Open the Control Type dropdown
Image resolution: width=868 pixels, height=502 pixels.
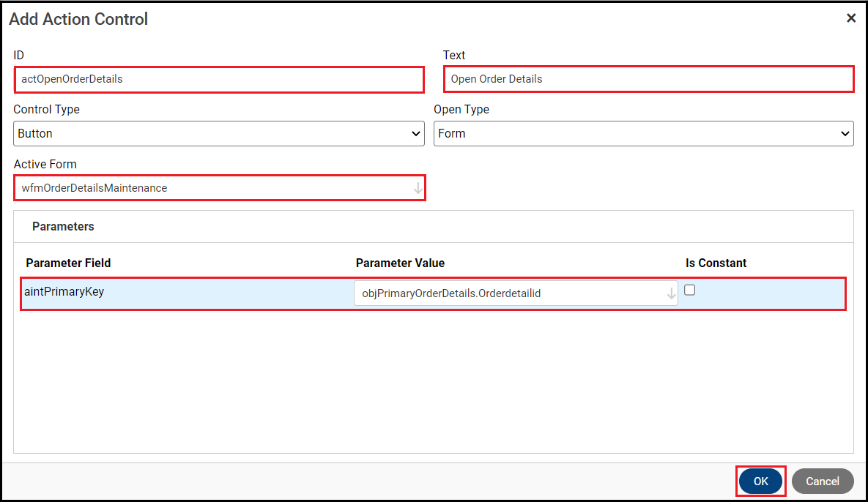point(218,134)
